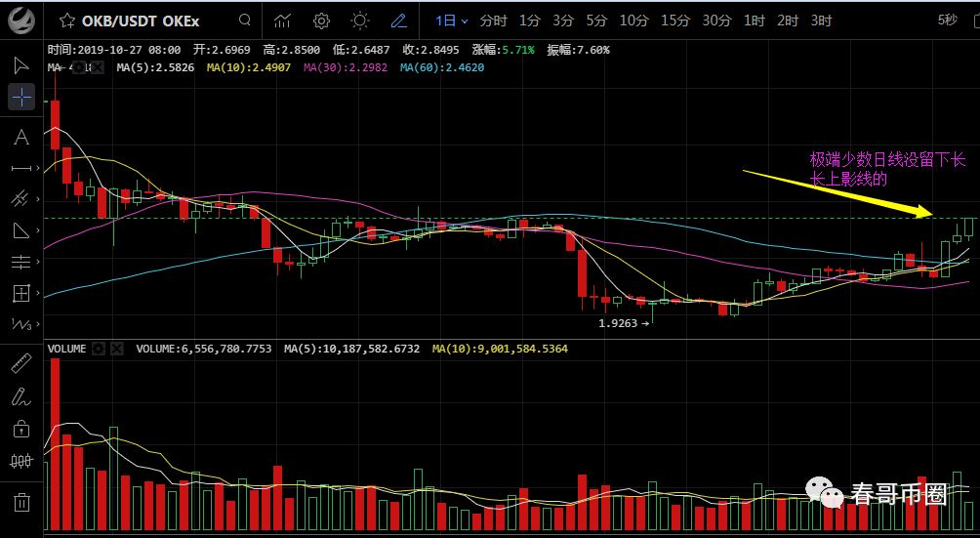Expand the triangle shape tool submenu arrow
The width and height of the screenshot is (980, 538).
tap(38, 230)
